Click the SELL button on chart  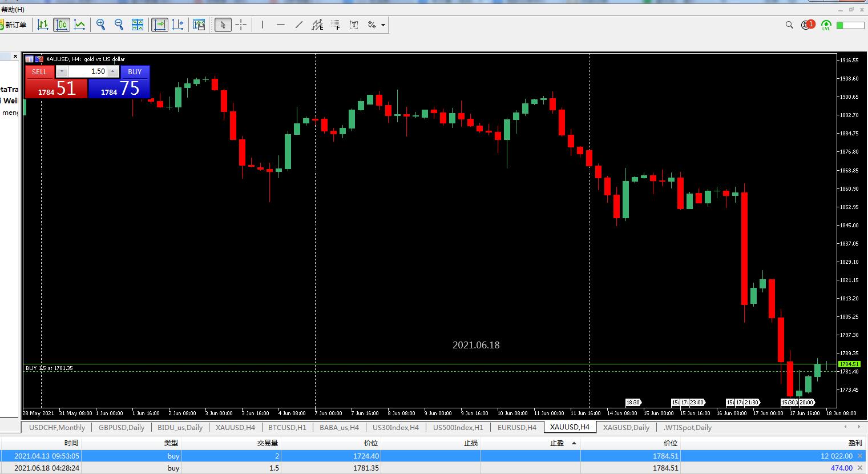39,71
